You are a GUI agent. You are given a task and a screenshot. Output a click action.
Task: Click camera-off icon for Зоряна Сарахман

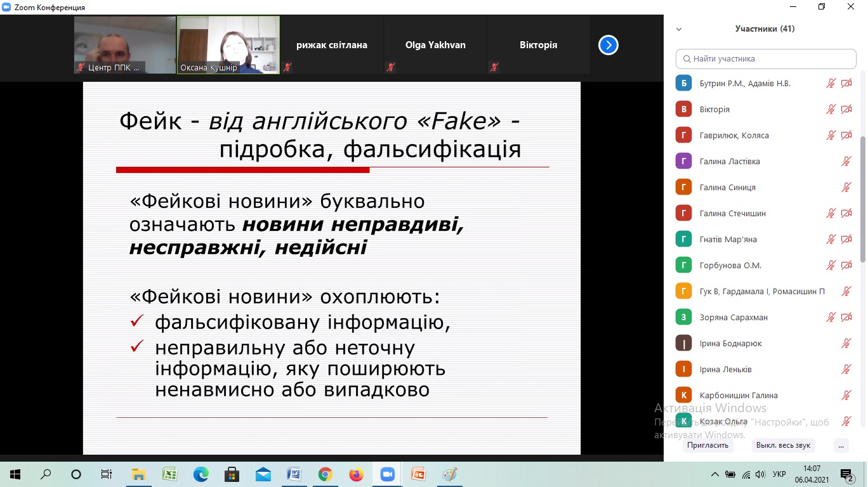[x=846, y=317]
